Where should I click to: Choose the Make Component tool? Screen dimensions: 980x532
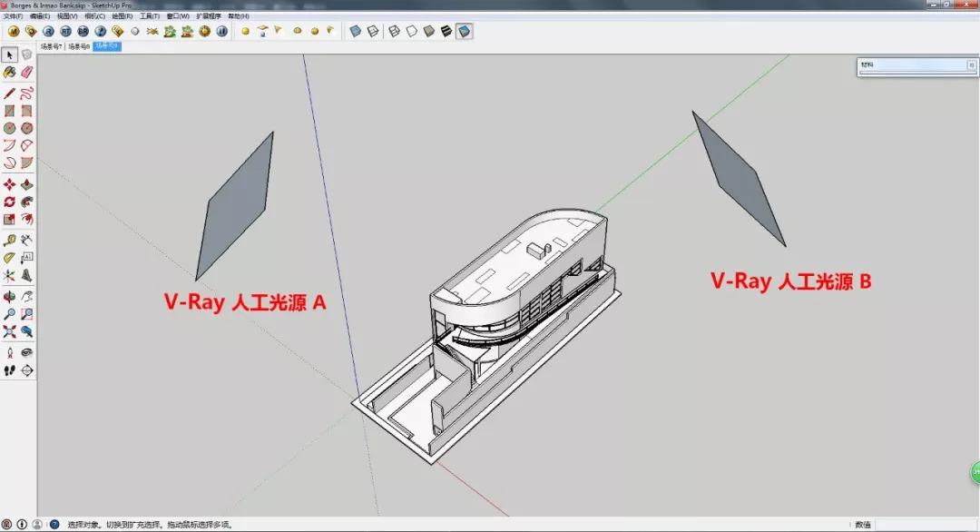click(27, 55)
